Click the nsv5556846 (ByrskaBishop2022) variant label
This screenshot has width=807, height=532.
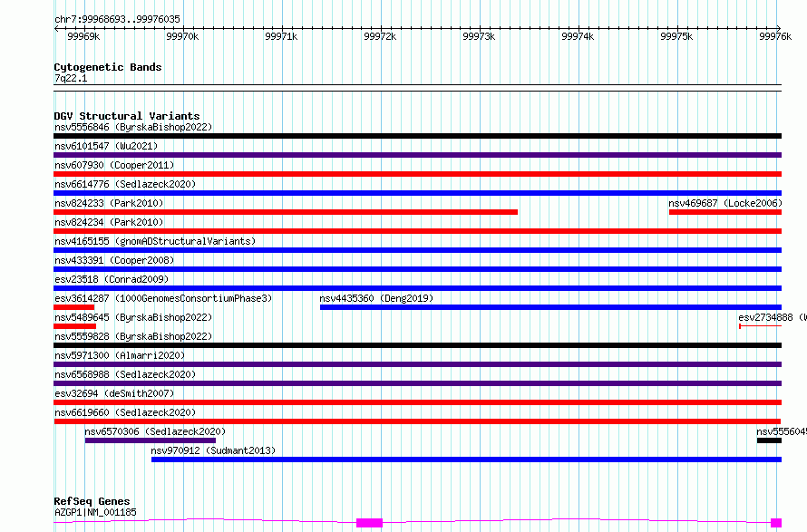[x=133, y=127]
